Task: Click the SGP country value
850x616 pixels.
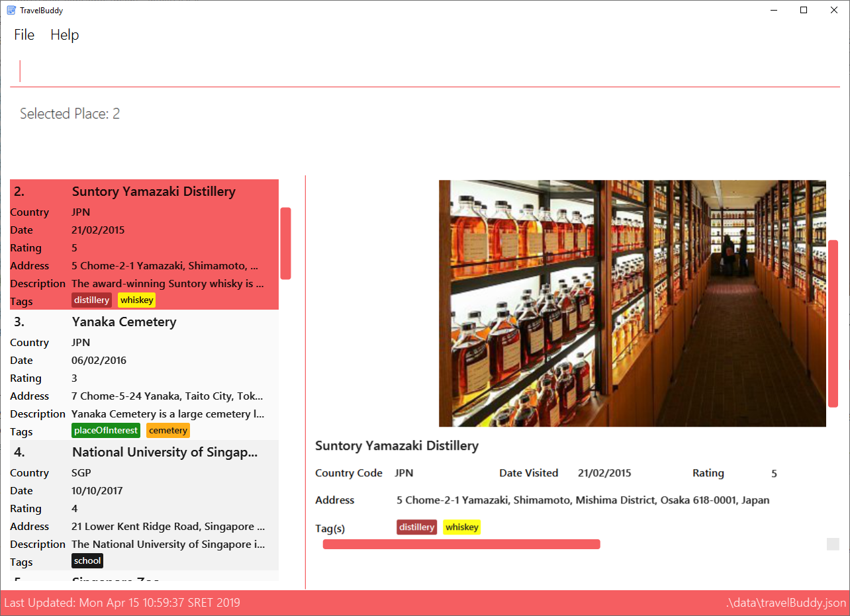Action: point(81,473)
